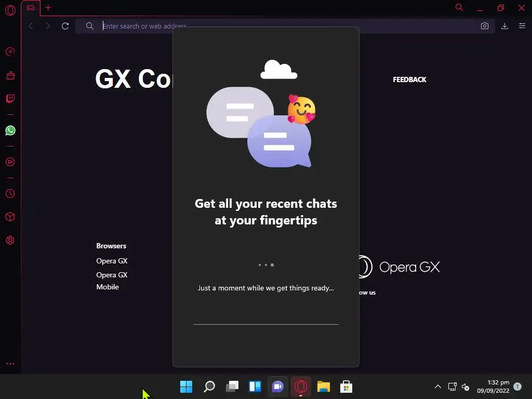Open the notification badge showing 1
The height and width of the screenshot is (399, 532).
pos(517,387)
